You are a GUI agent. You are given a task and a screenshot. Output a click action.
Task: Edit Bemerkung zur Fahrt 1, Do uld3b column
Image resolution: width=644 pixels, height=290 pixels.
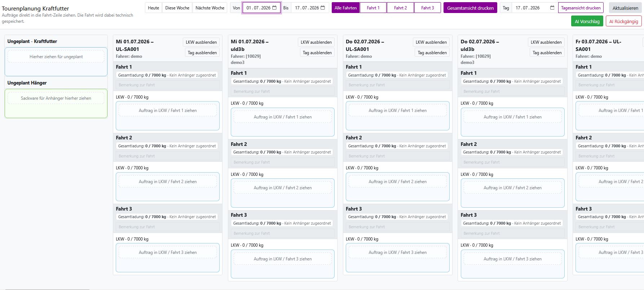pos(513,92)
